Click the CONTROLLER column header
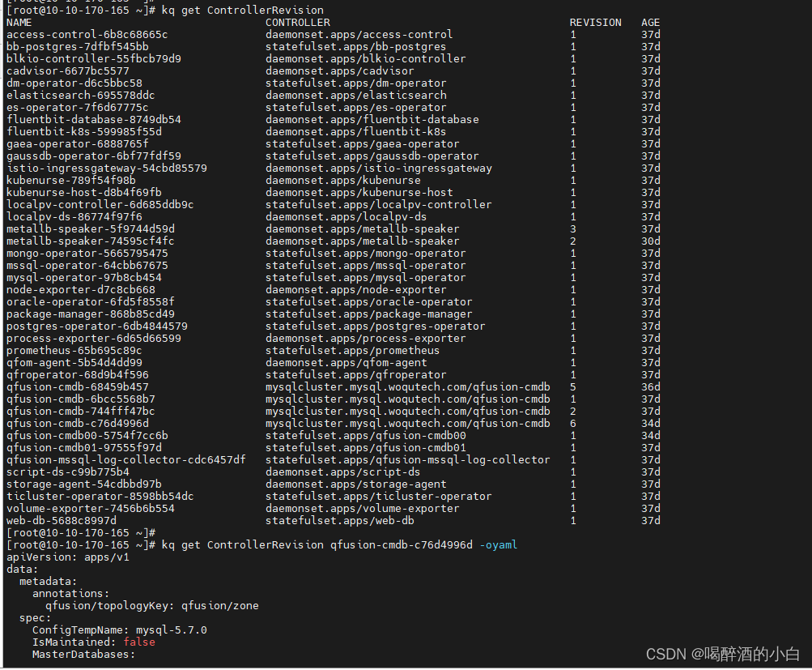This screenshot has height=670, width=812. pyautogui.click(x=298, y=23)
